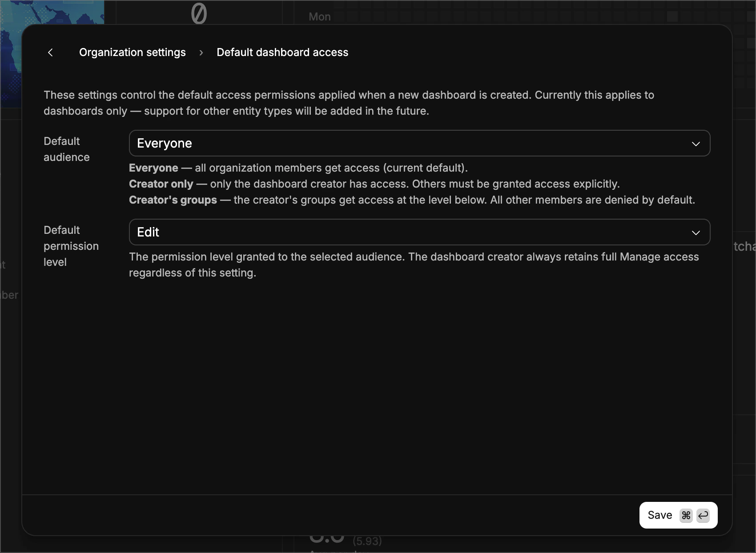756x553 pixels.
Task: Click the return-key badge on the Save button
Action: pyautogui.click(x=703, y=515)
